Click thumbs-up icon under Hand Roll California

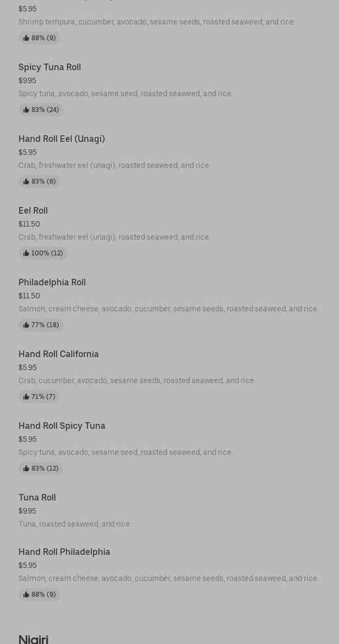(x=26, y=397)
